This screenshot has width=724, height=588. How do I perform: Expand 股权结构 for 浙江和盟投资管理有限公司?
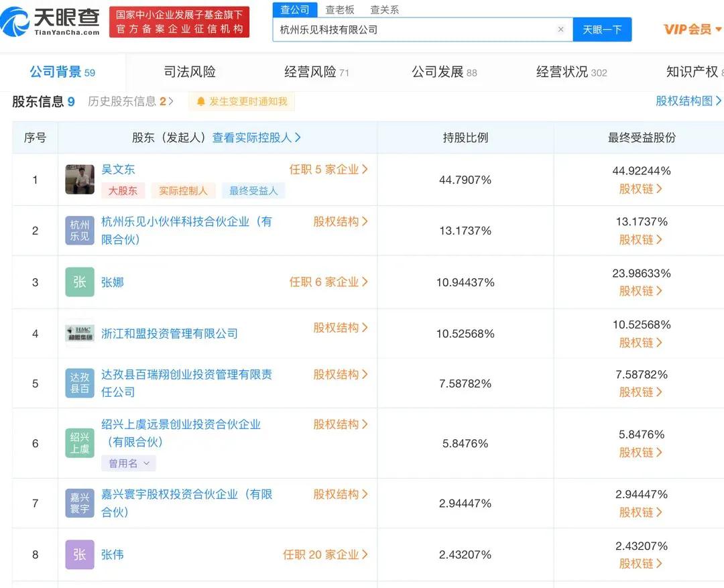click(x=341, y=327)
